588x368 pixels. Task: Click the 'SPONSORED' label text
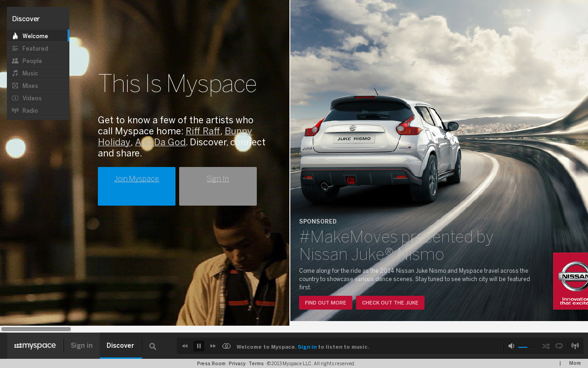pos(318,222)
